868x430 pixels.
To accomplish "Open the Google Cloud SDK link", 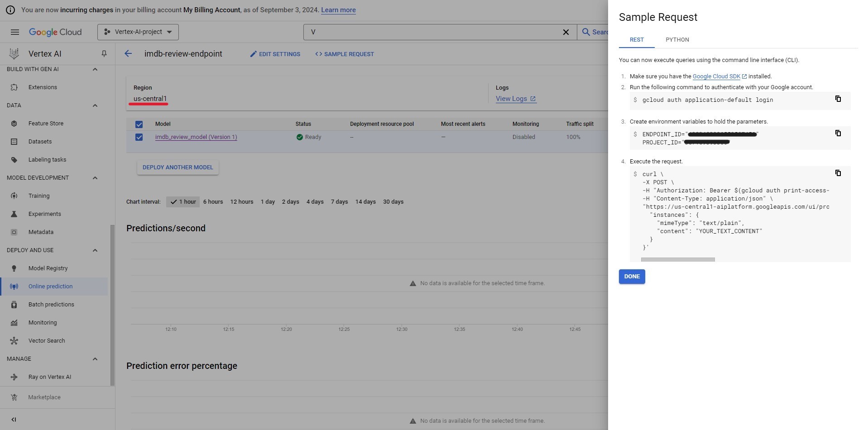I will [719, 76].
